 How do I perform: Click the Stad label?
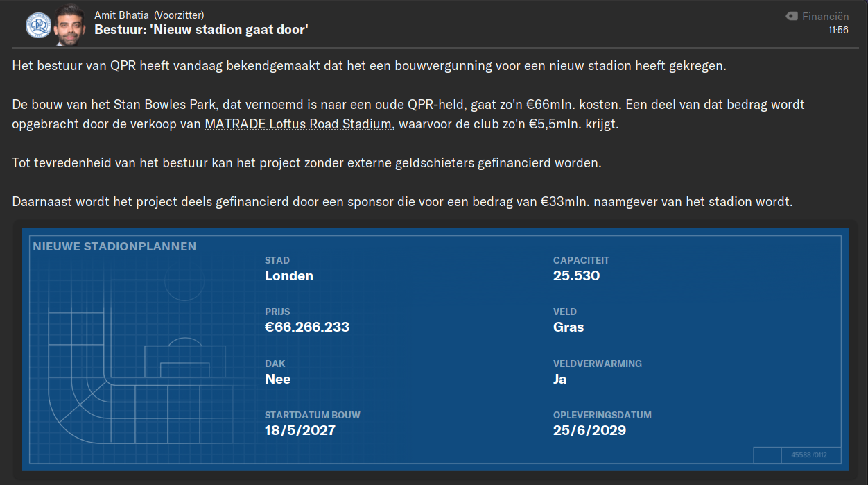[x=277, y=260]
